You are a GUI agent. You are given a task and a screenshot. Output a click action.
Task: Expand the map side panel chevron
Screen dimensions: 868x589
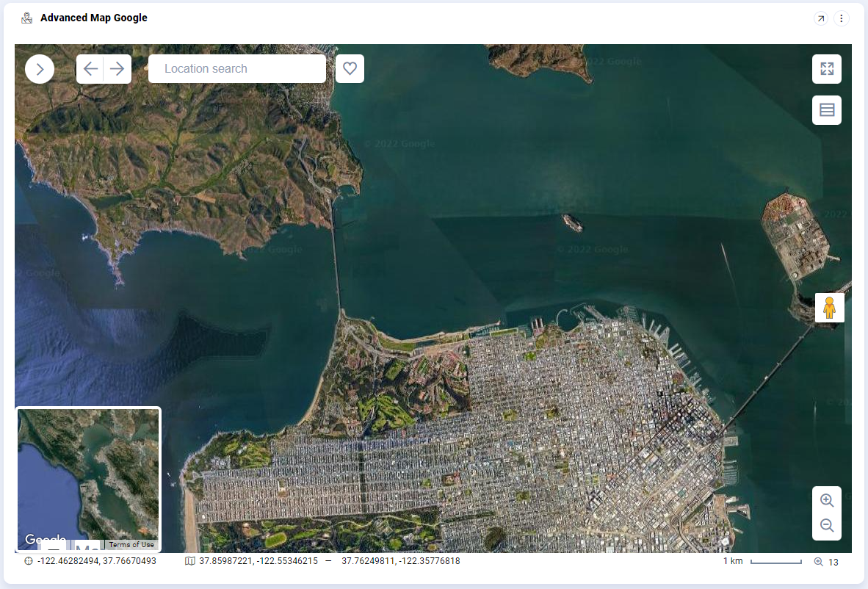[40, 69]
